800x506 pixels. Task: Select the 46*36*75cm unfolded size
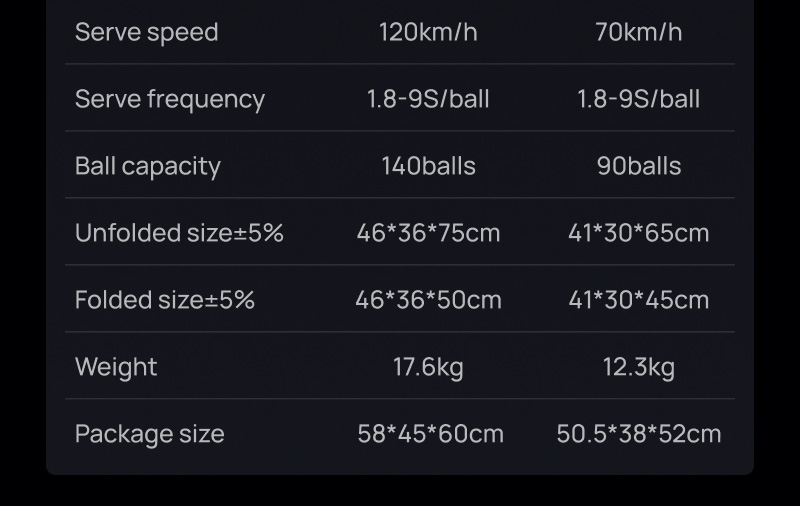click(x=428, y=233)
